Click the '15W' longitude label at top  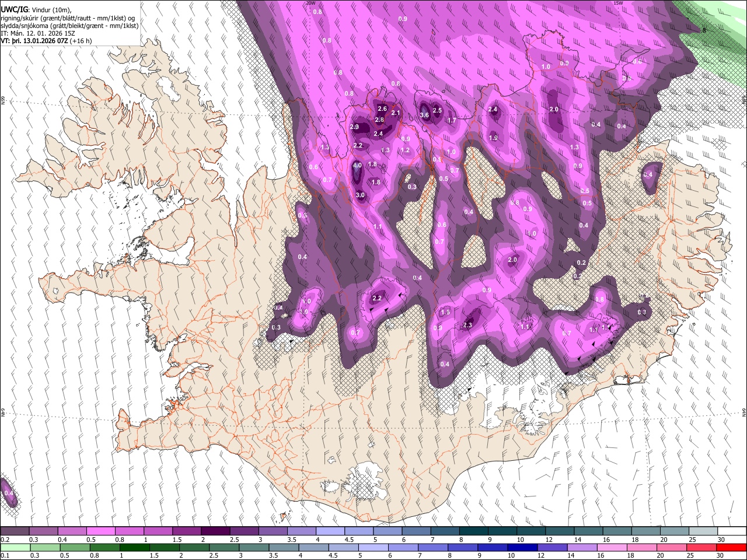[618, 3]
